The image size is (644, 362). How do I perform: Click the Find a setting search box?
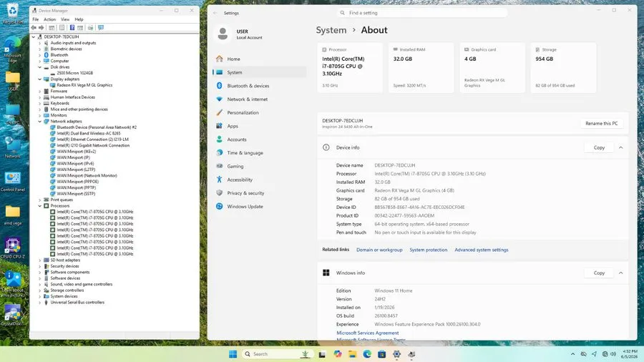coord(421,13)
